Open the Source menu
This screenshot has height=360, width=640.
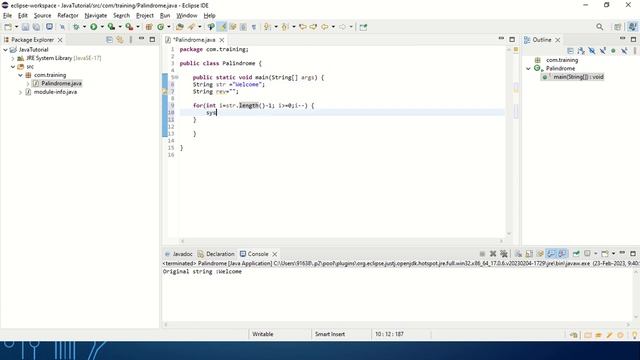(42, 16)
